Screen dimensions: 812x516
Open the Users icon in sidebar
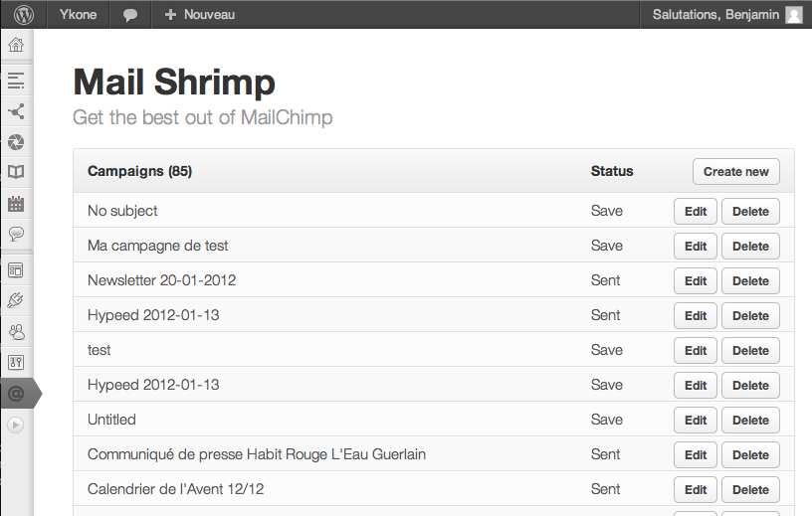point(16,332)
